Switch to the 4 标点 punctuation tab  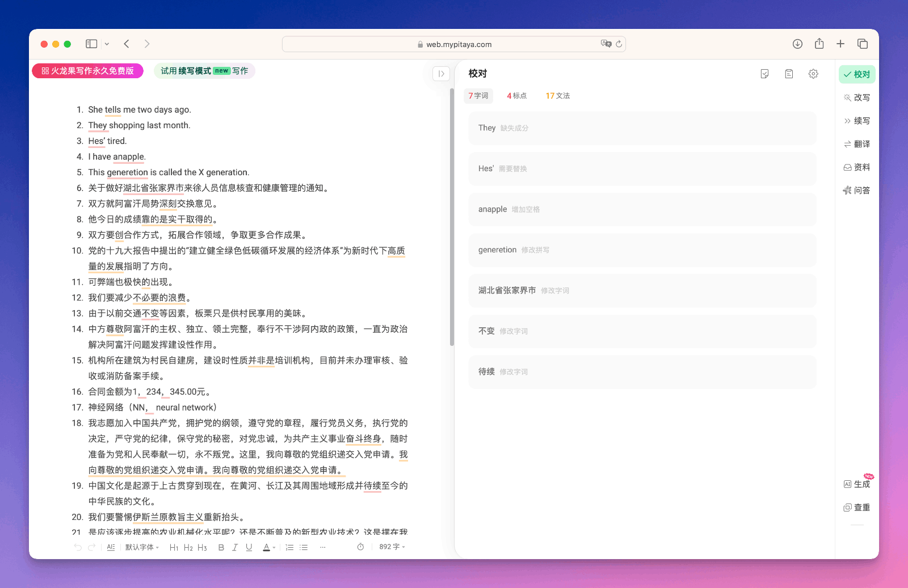(516, 96)
